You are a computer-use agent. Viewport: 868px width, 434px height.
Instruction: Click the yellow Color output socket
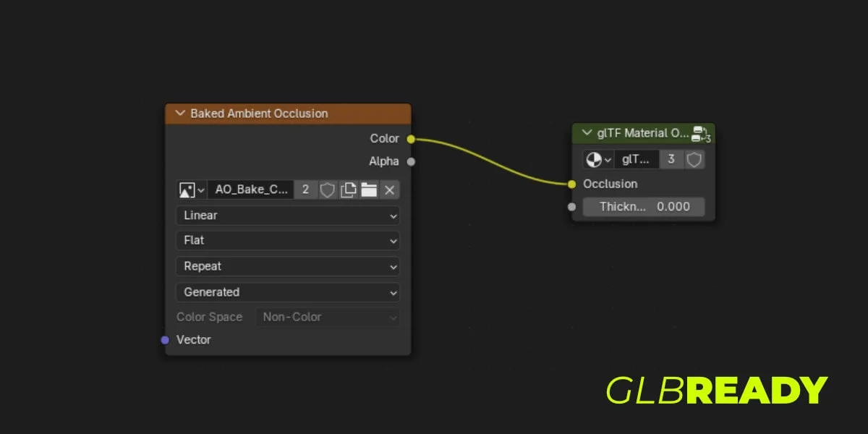point(411,139)
